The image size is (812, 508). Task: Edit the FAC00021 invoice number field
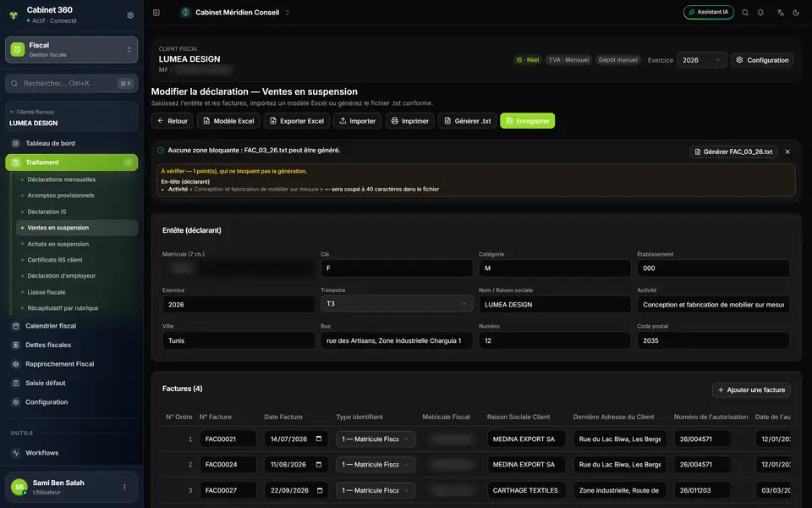pos(228,439)
